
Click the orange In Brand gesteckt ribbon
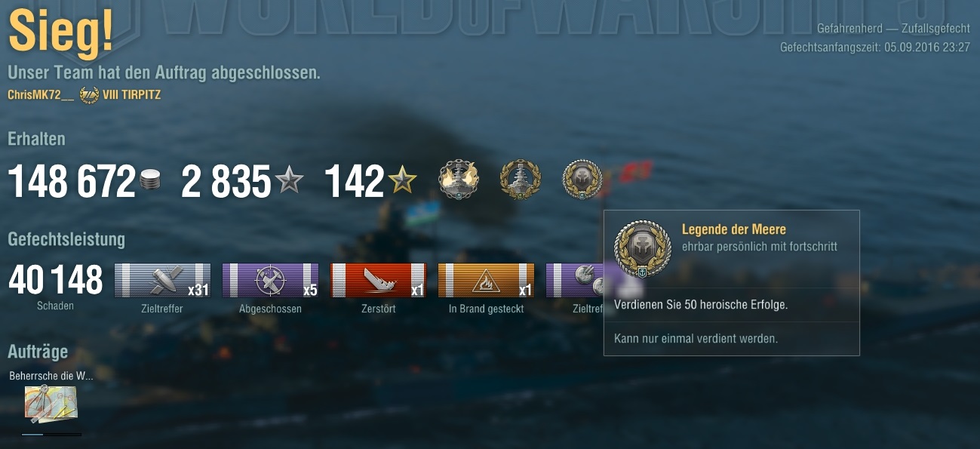tap(486, 281)
